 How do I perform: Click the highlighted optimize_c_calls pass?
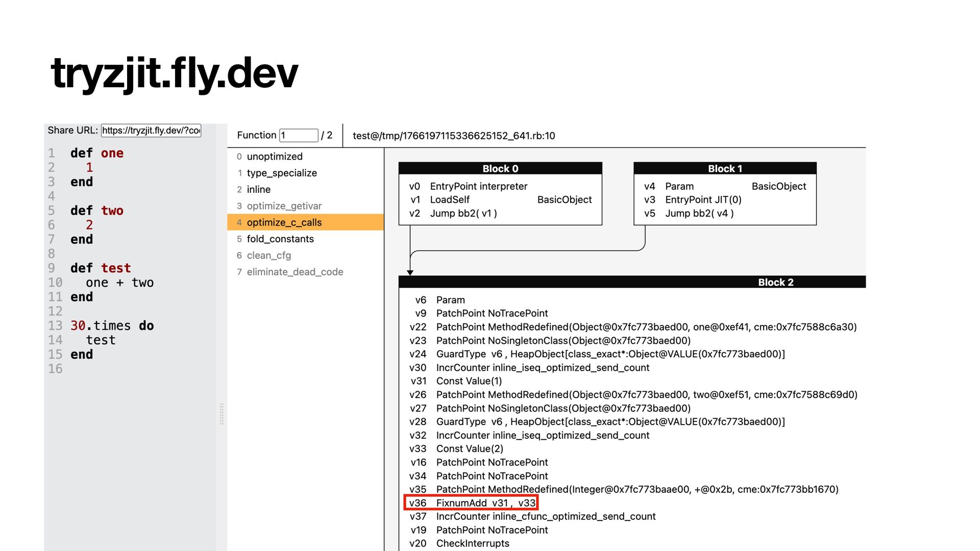tap(284, 222)
